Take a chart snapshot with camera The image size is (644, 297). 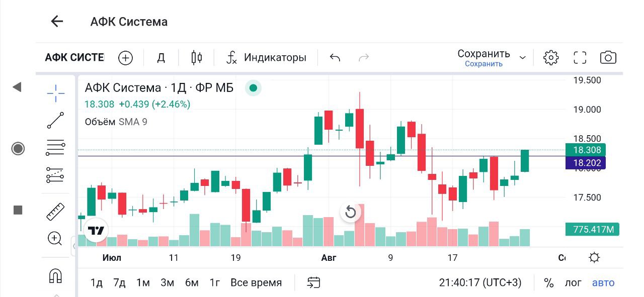coord(608,58)
